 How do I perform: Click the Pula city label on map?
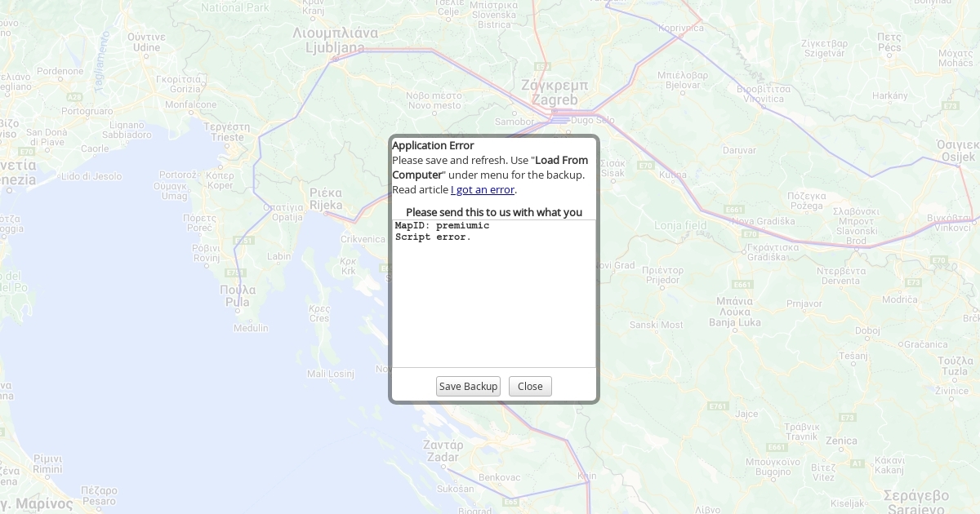[x=237, y=295]
